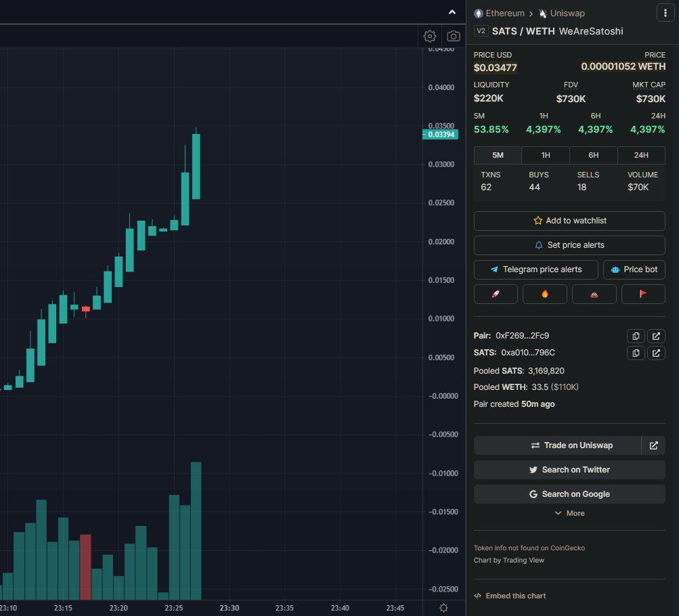Select the 5M stats tab
The height and width of the screenshot is (616, 679).
point(498,155)
